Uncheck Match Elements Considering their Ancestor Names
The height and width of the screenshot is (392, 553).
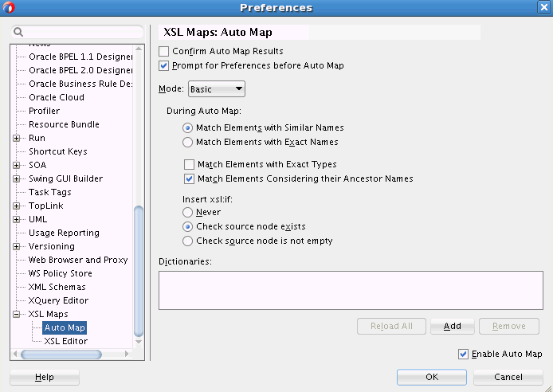coord(190,178)
